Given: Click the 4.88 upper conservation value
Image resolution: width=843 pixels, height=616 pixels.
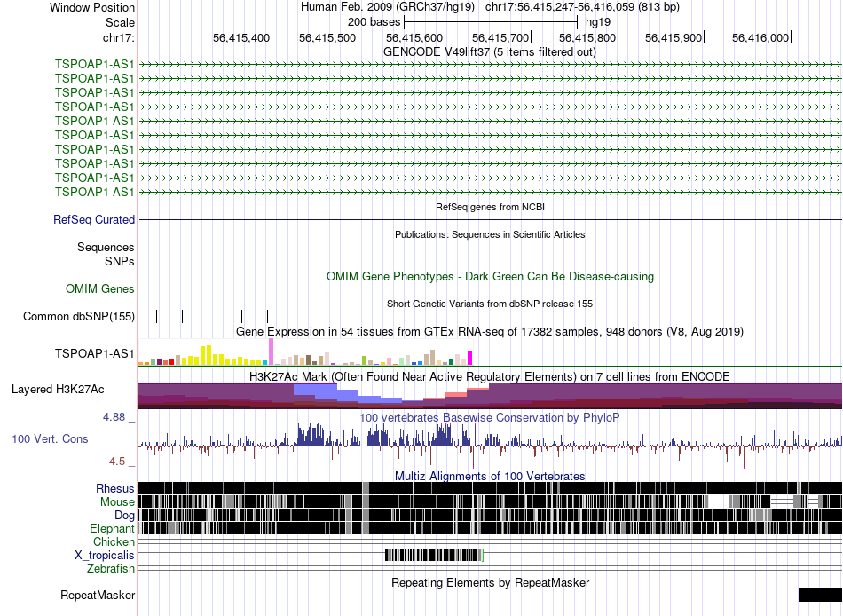Looking at the screenshot, I should pos(114,417).
